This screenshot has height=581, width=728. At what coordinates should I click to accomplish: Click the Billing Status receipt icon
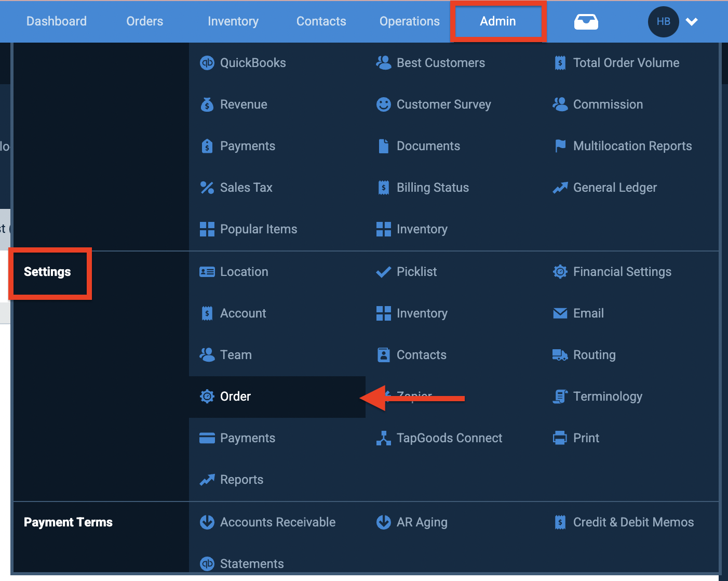pos(384,188)
